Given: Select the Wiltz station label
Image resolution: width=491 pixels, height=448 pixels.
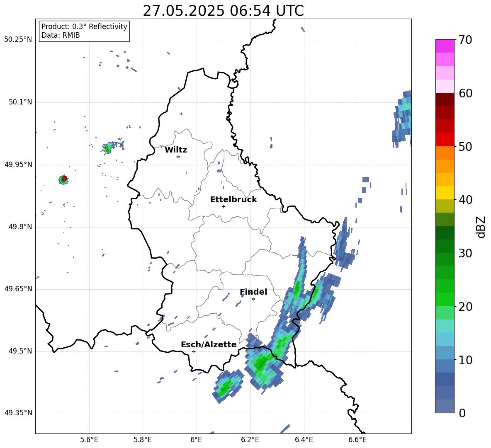Looking at the screenshot, I should coord(176,150).
